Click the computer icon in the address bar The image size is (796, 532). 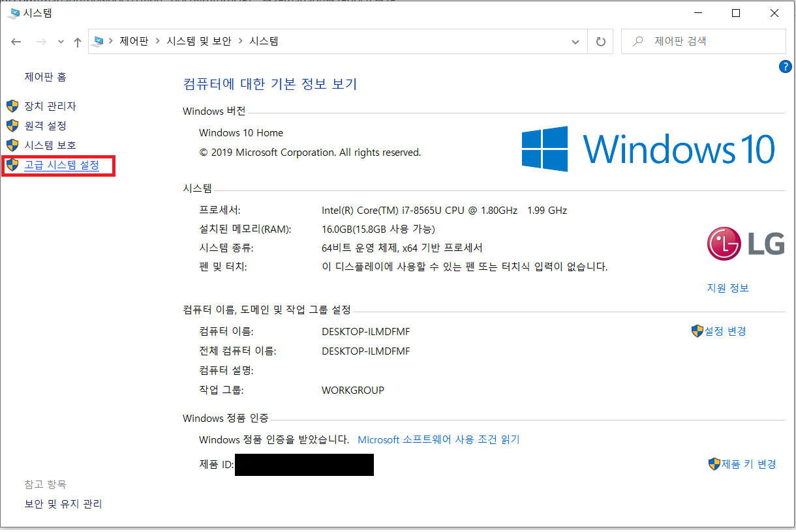point(99,41)
